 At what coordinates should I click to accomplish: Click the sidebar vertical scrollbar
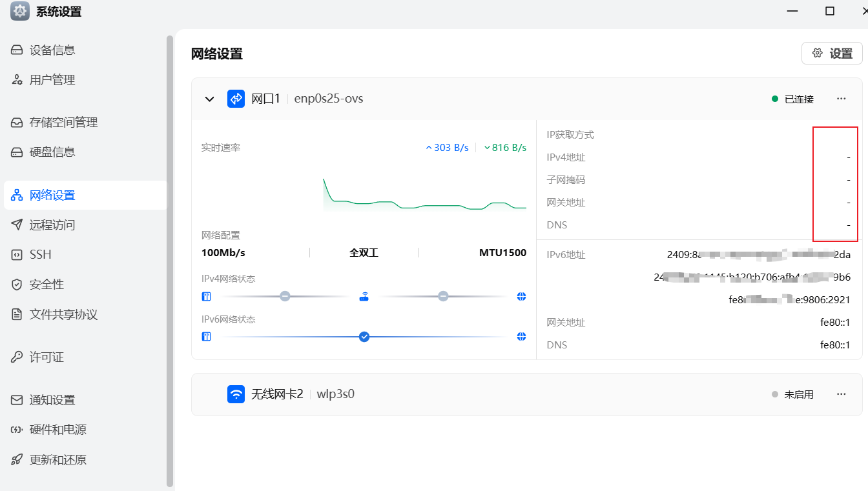(170, 258)
